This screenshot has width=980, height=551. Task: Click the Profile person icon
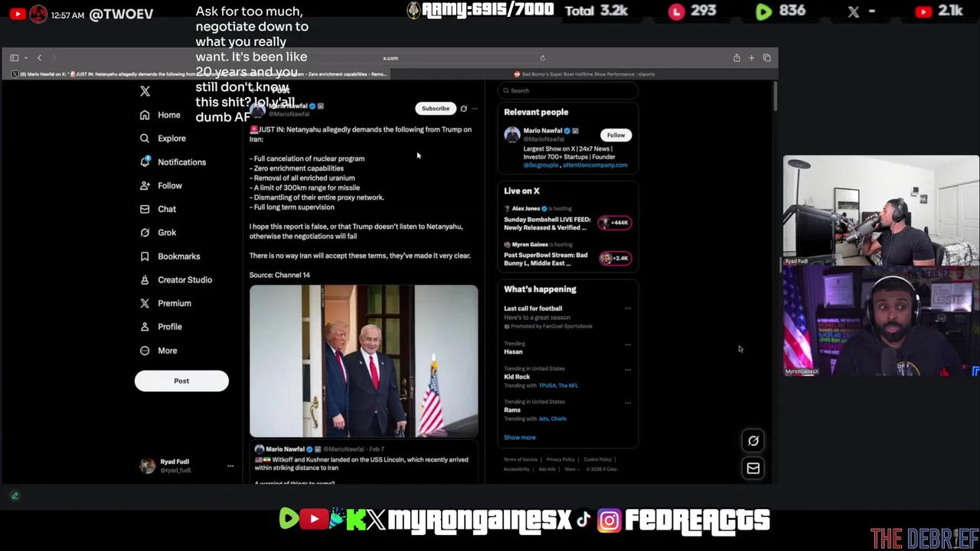tap(145, 327)
